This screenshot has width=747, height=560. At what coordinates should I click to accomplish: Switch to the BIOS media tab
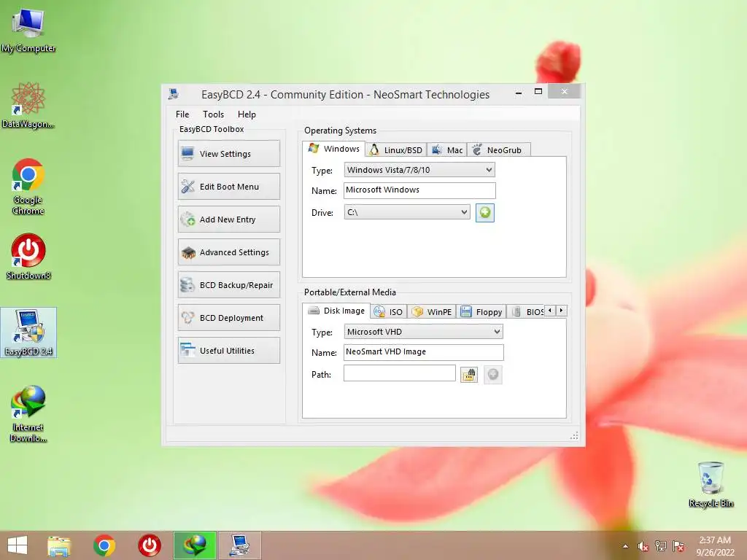point(526,312)
